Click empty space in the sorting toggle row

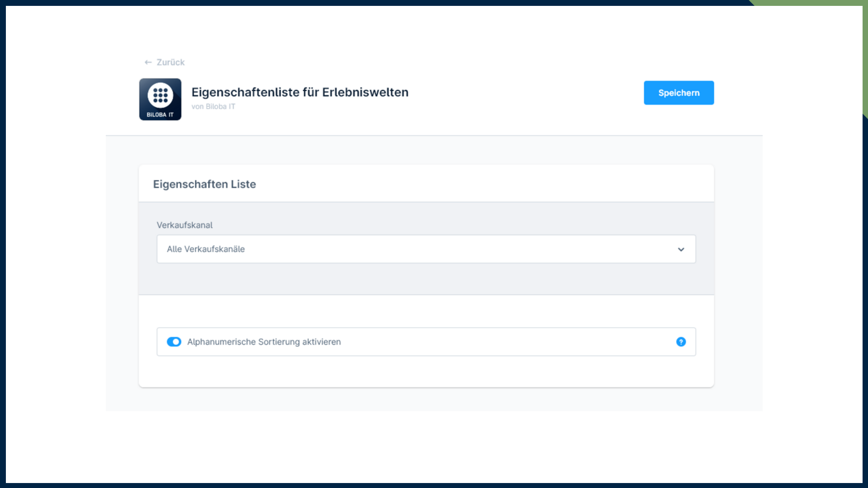(497, 342)
